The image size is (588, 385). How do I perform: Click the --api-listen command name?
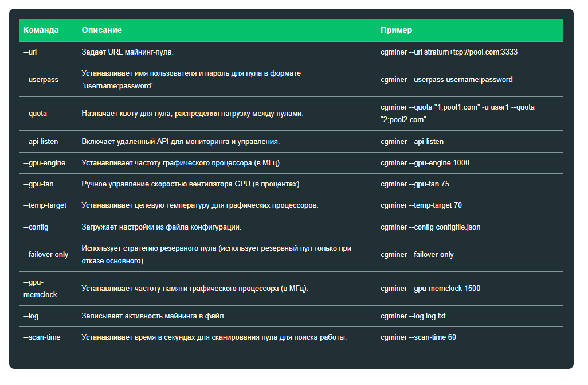(41, 142)
